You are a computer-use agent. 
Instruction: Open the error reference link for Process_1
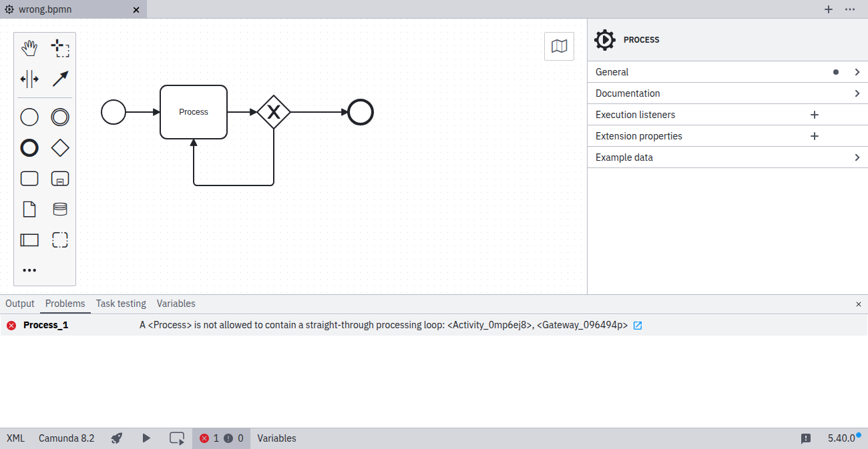pos(638,325)
